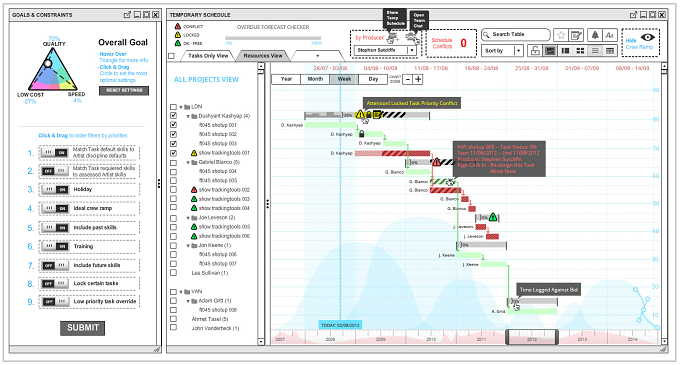Open Team Chat icon
This screenshot has height=365, width=680.
(x=412, y=38)
